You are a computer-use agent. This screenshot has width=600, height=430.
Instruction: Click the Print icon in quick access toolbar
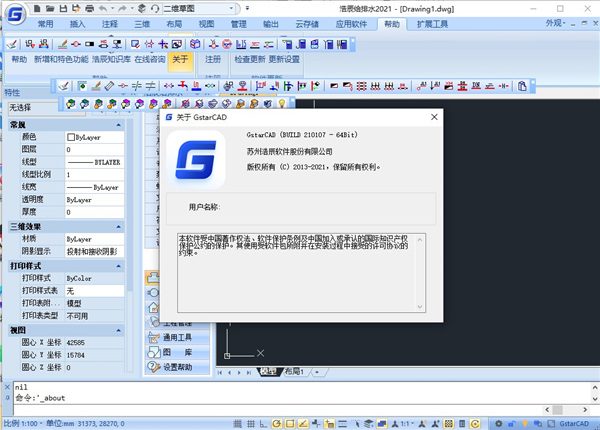[91, 8]
